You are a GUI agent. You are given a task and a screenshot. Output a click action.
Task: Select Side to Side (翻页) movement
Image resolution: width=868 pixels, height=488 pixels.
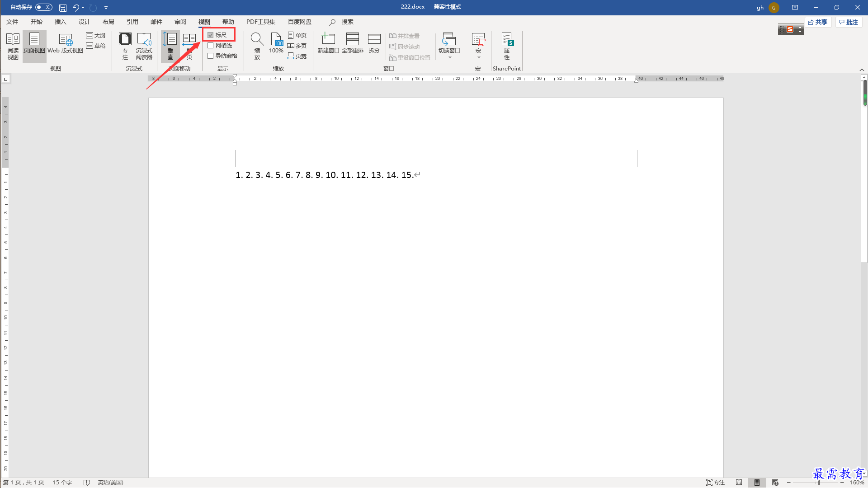click(189, 46)
